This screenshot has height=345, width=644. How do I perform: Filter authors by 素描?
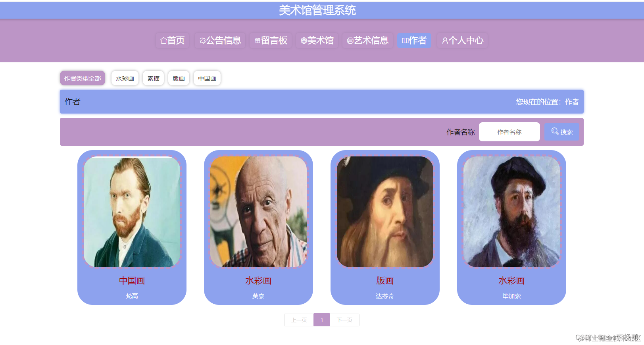[154, 78]
